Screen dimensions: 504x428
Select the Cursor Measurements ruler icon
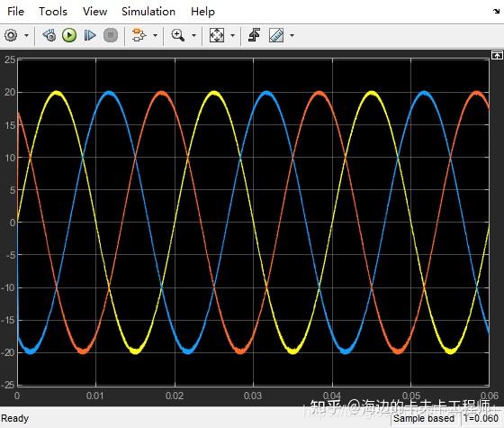(x=276, y=35)
